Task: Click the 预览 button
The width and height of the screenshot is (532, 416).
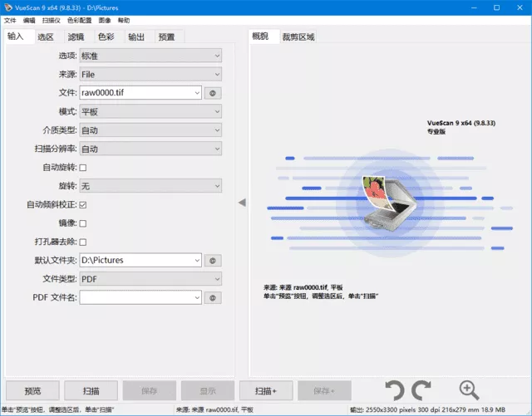Action: point(33,390)
